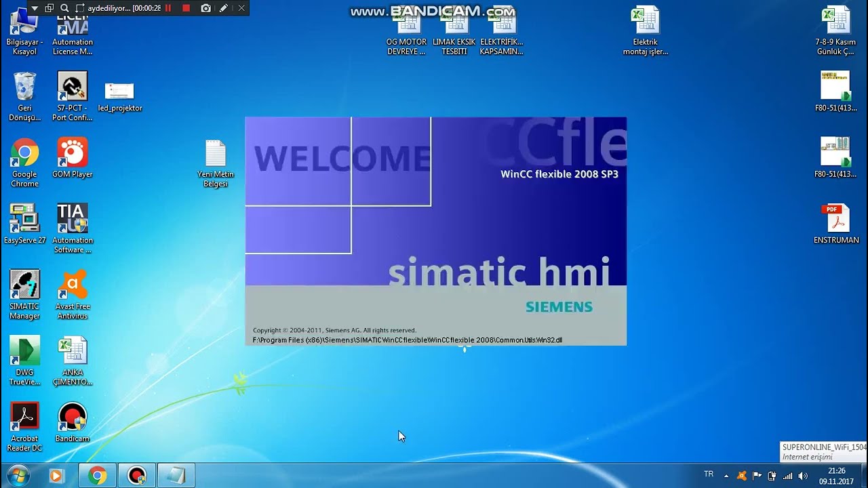Select ELEKTRİFİK KAPSAMIN desktop file
Screen dimensions: 868x488
coord(502,33)
